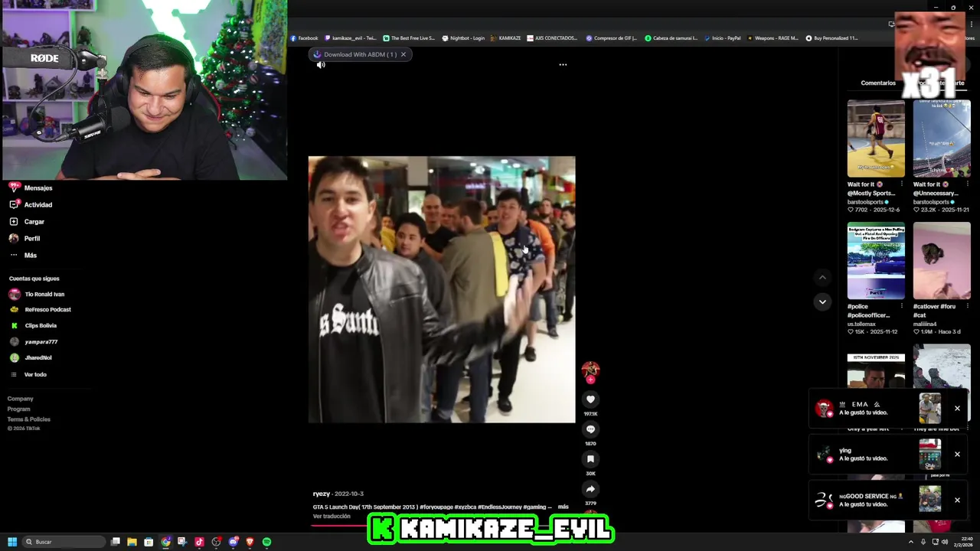
Task: Open creator name ryezy
Action: 321,494
